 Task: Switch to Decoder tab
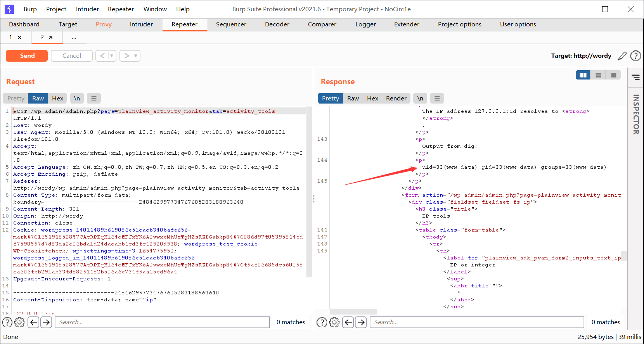(x=277, y=24)
